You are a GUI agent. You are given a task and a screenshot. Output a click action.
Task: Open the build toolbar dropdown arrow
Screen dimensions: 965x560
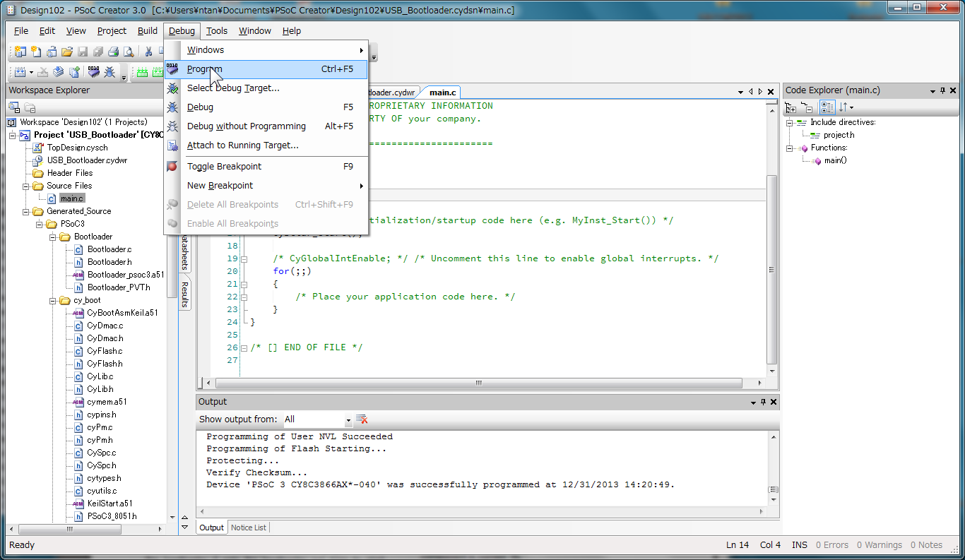[x=32, y=73]
